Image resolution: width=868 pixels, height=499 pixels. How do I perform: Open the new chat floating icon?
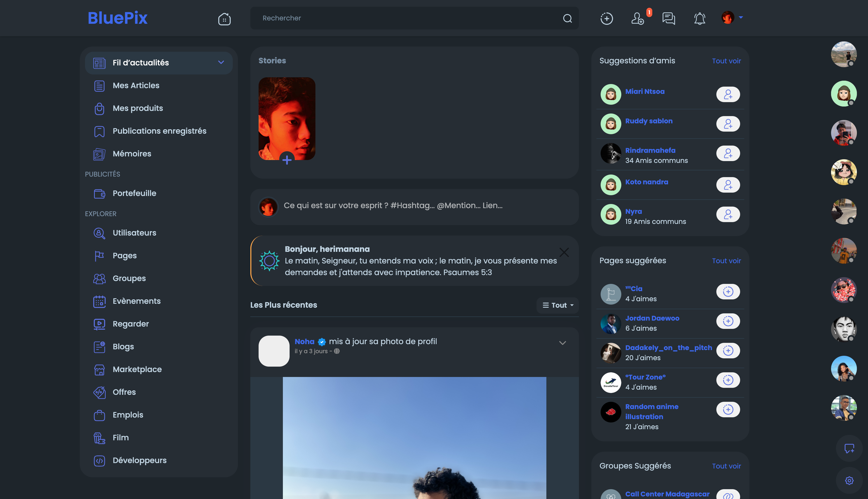(849, 448)
